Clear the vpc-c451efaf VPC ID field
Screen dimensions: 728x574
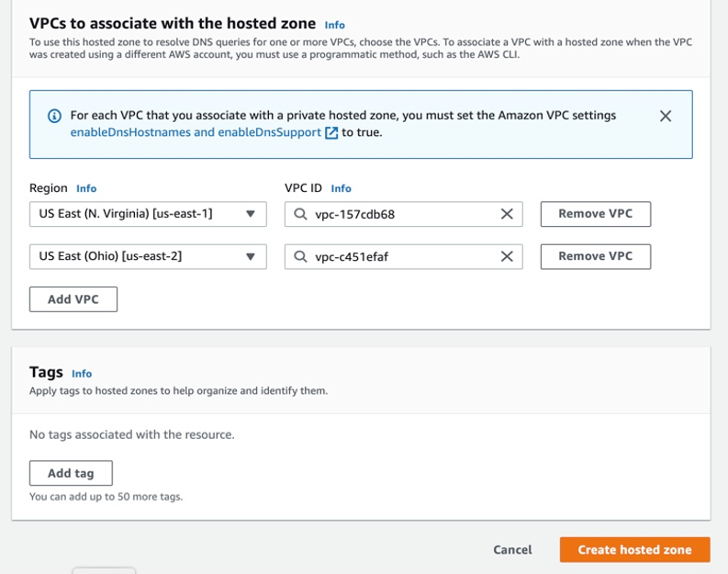click(x=506, y=257)
